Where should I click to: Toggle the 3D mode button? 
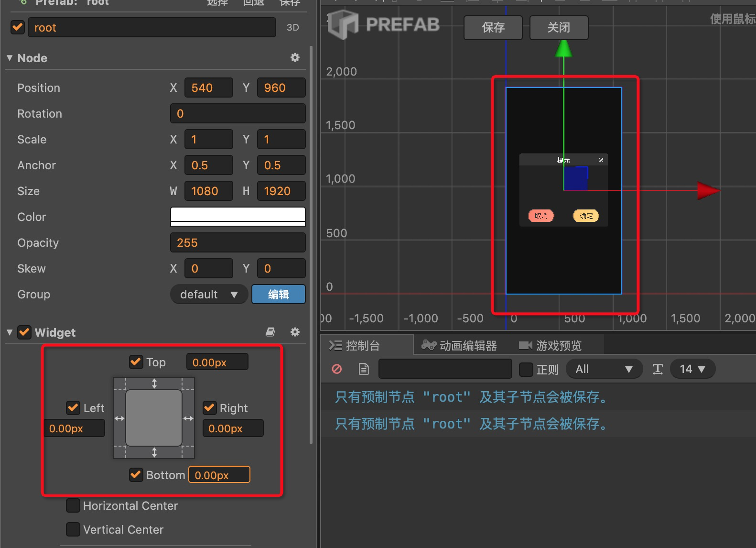coord(293,27)
